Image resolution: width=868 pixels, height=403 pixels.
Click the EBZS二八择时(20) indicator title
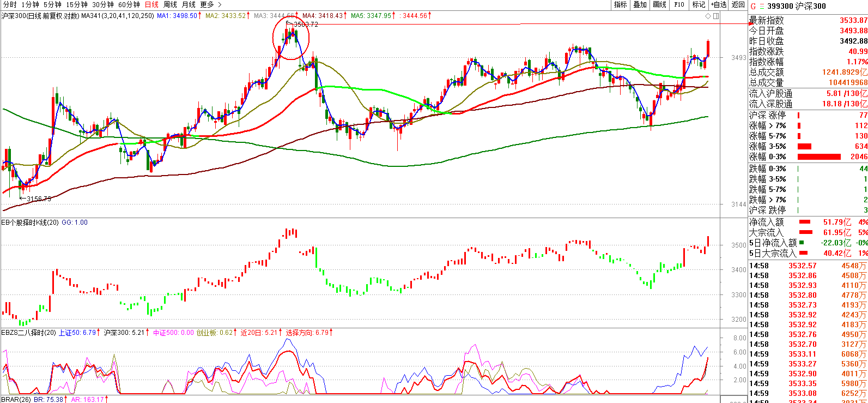(28, 333)
